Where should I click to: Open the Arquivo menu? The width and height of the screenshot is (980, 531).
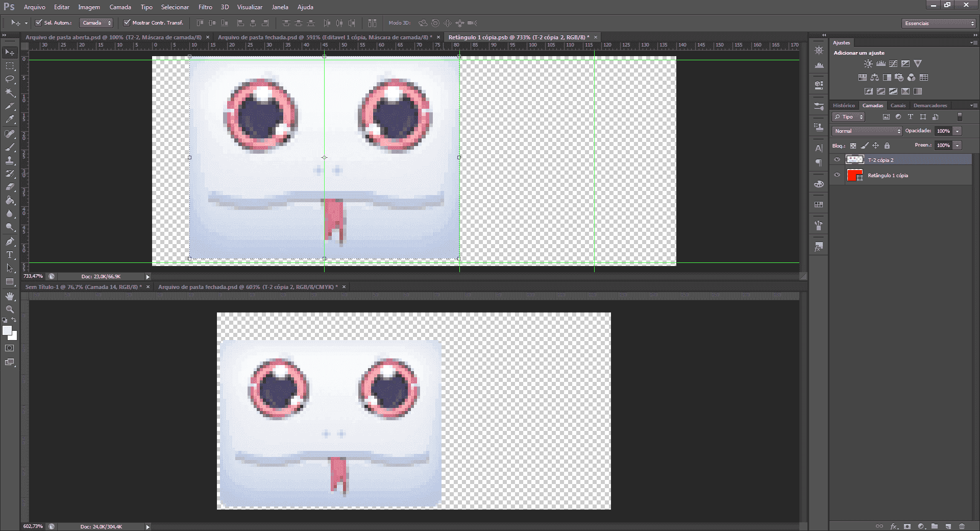[34, 7]
